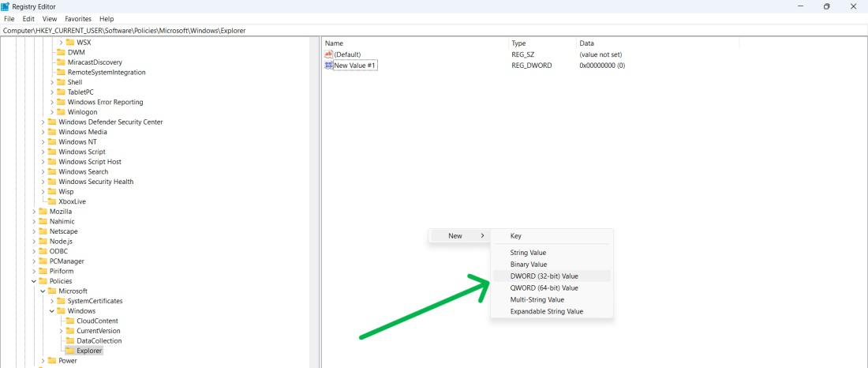The height and width of the screenshot is (368, 868).
Task: Select Binary Value in New submenu
Action: [552, 265]
